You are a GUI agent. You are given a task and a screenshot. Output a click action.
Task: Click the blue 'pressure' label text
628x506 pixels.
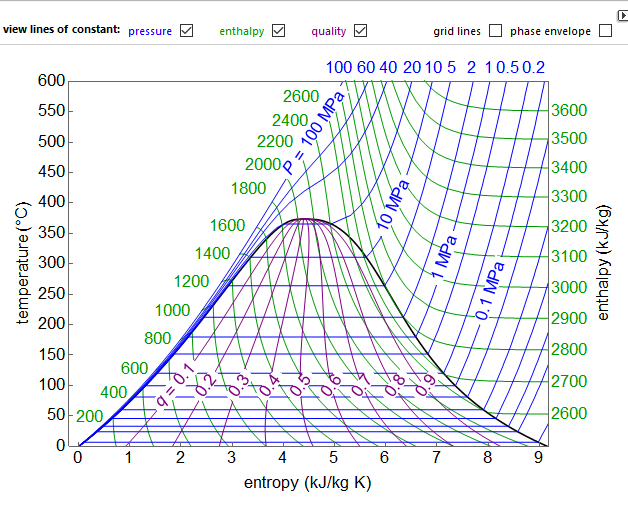[150, 31]
